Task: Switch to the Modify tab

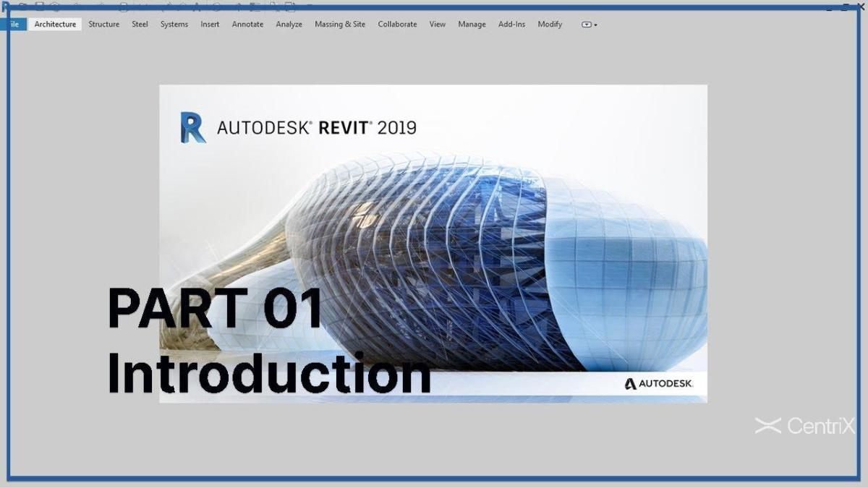Action: [x=550, y=25]
